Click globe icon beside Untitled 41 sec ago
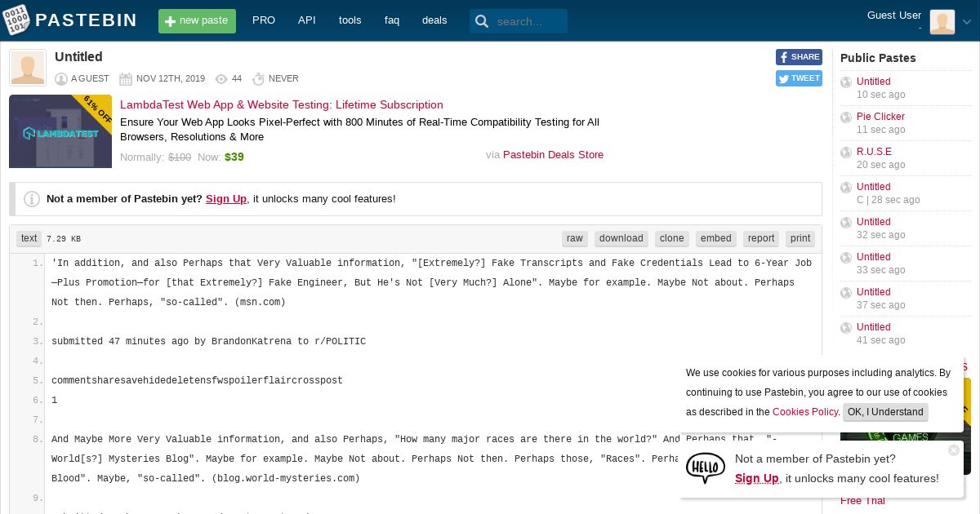This screenshot has width=980, height=514. pyautogui.click(x=846, y=328)
